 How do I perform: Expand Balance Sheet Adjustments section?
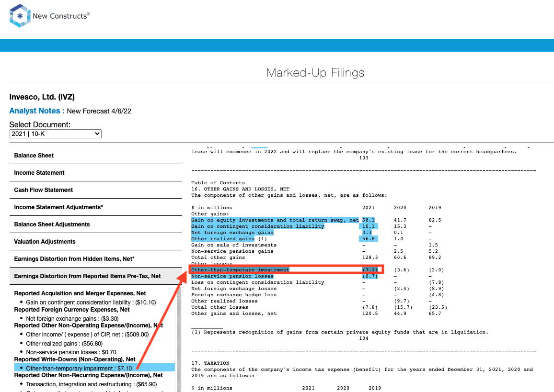pyautogui.click(x=96, y=224)
